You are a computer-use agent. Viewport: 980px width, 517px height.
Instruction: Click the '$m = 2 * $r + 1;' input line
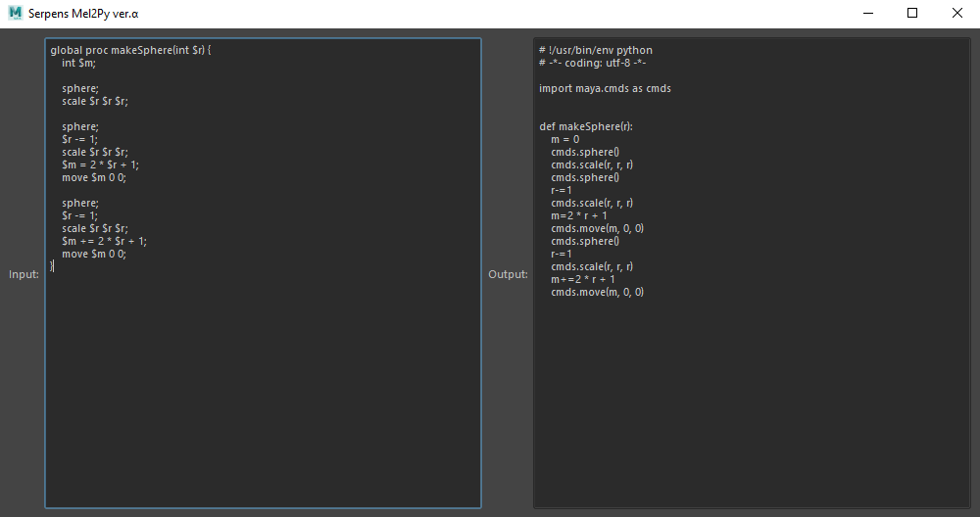pos(100,164)
